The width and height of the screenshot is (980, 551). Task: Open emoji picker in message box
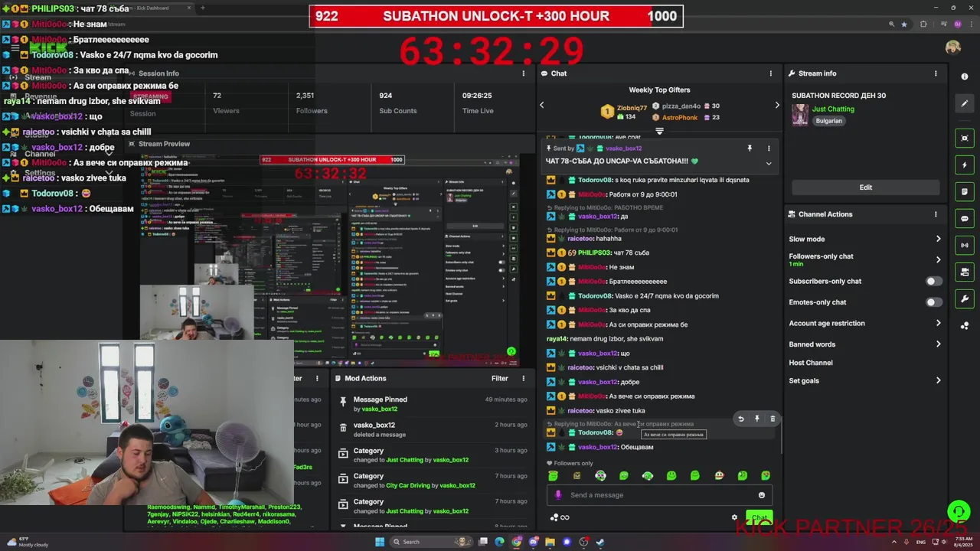[761, 495]
